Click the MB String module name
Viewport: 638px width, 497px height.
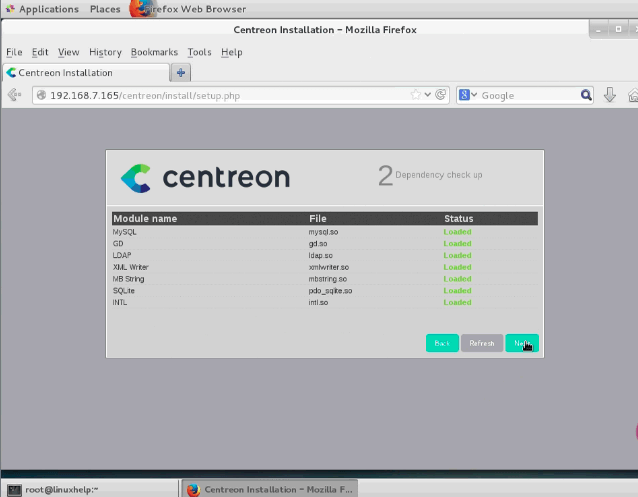click(128, 279)
